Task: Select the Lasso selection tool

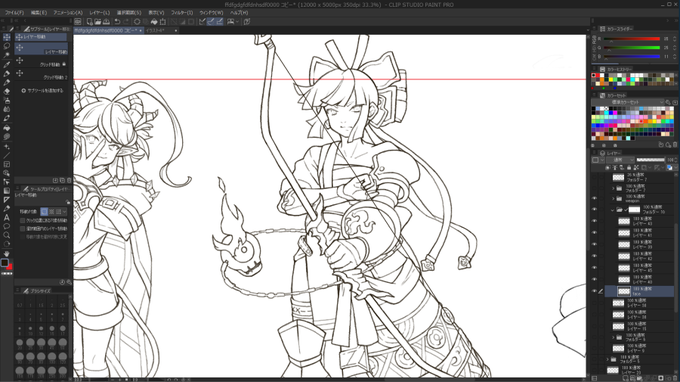Action: click(x=7, y=46)
